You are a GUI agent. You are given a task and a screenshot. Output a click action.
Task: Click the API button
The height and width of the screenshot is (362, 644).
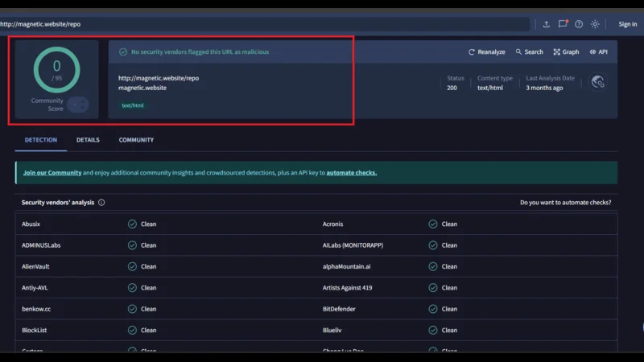click(598, 52)
